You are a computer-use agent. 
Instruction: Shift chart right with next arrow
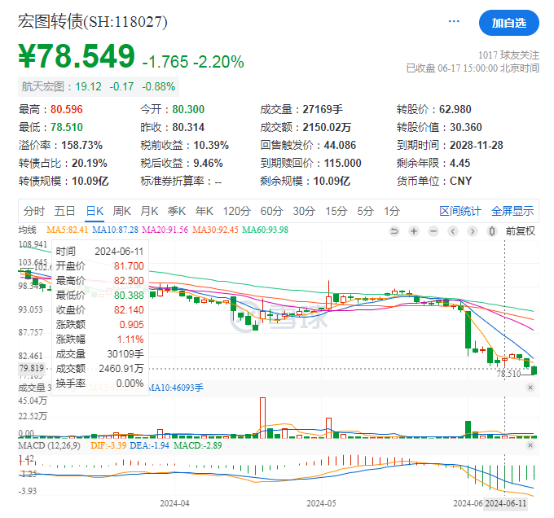click(472, 231)
